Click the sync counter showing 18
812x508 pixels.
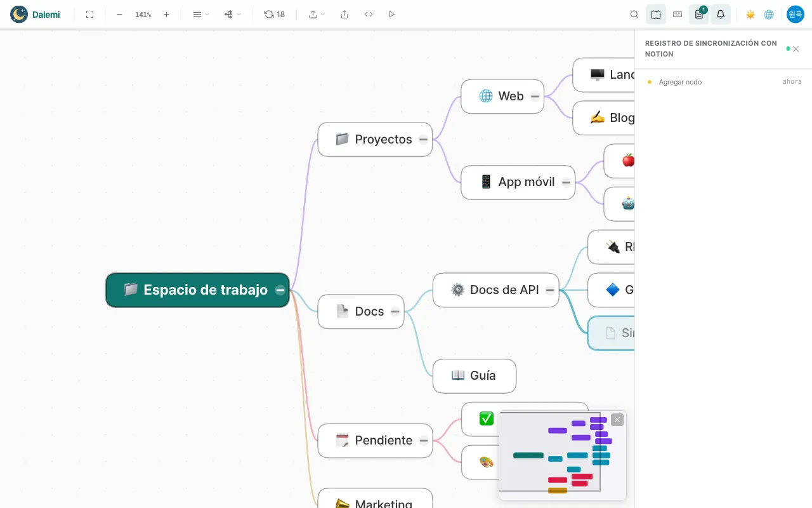pos(275,14)
